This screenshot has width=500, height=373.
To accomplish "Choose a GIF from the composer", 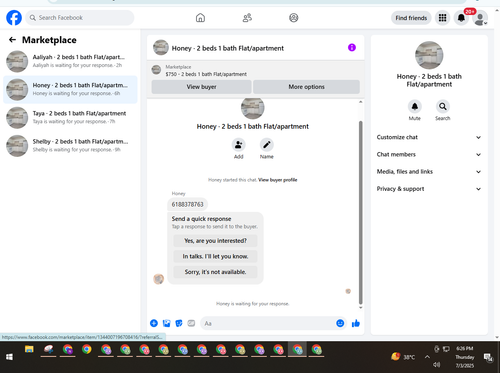I will 191,323.
